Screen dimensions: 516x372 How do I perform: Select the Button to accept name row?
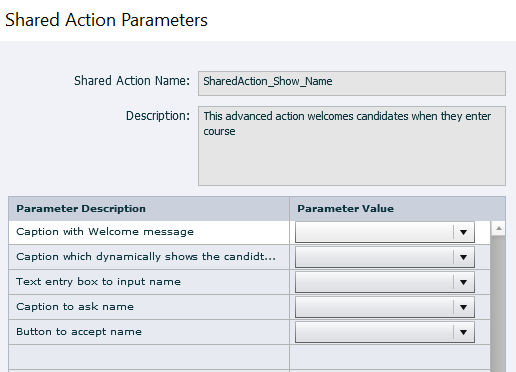149,332
